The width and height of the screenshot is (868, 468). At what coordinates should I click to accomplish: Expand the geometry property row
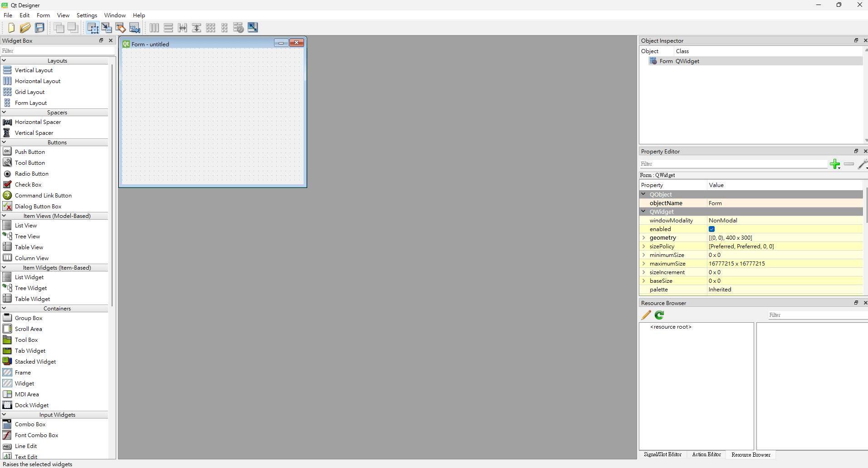(643, 238)
